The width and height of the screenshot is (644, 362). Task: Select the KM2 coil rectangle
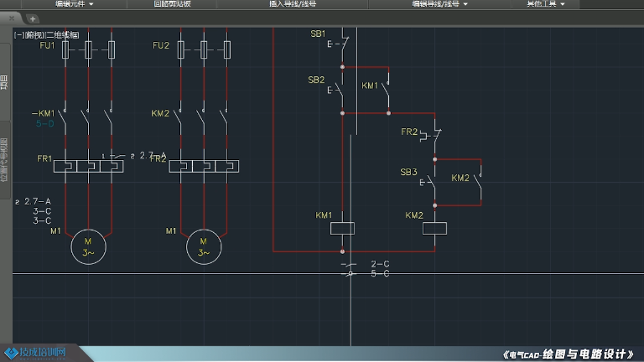tap(434, 228)
